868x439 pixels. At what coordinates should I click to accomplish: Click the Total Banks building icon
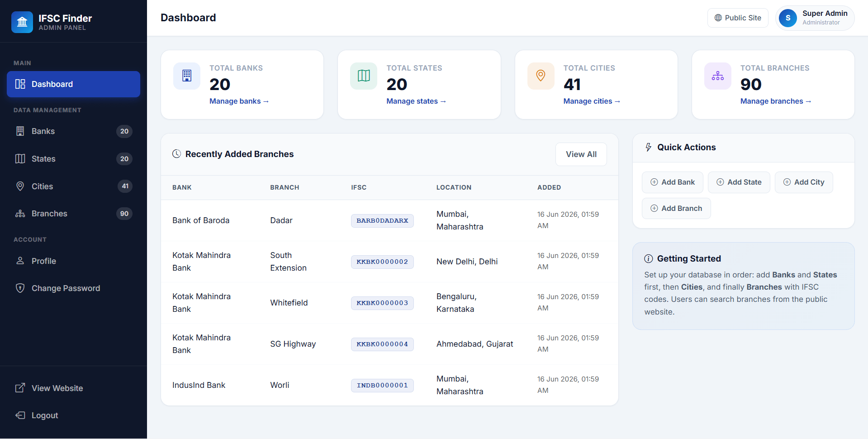[187, 76]
